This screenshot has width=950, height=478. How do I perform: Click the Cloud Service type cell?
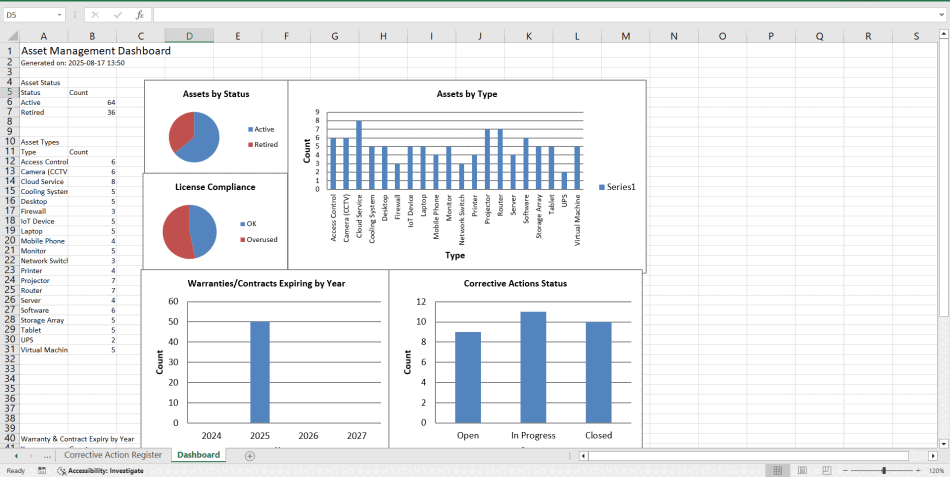(x=44, y=182)
